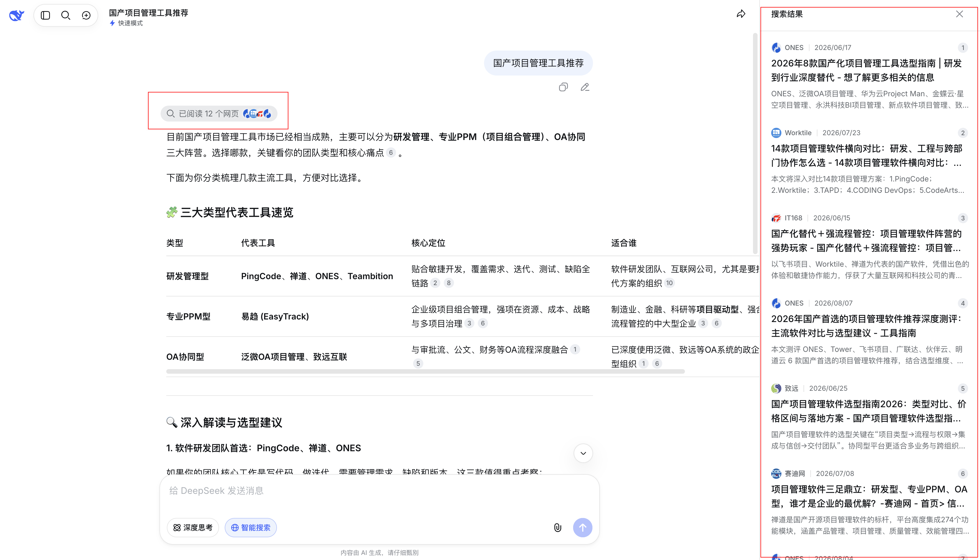Click the 软件研发团队首选 subheading

[x=264, y=448]
